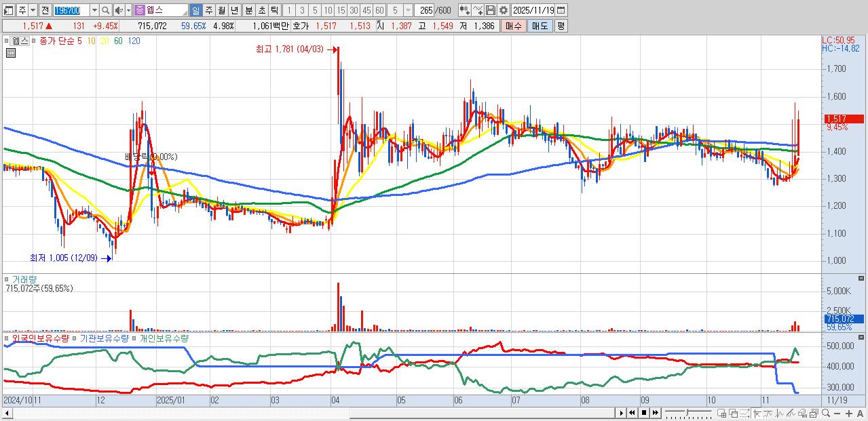This screenshot has height=421, width=868.
Task: Click the 120-day moving average label
Action: click(x=134, y=41)
